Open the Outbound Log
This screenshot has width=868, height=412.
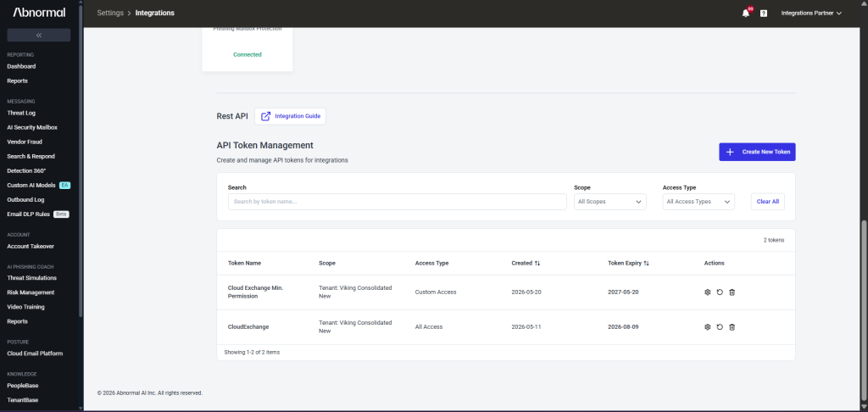click(x=25, y=199)
